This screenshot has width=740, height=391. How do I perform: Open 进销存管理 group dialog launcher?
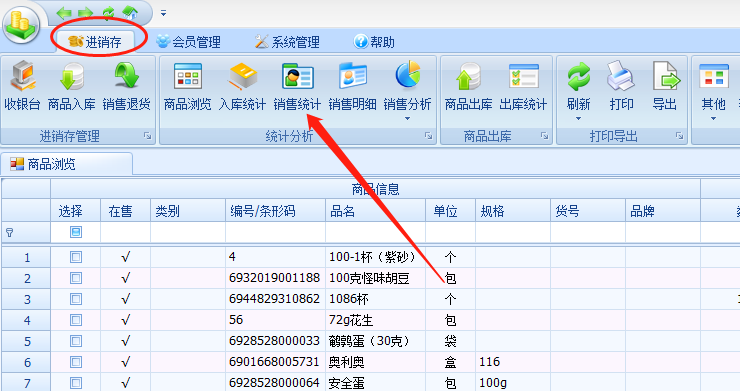point(147,136)
